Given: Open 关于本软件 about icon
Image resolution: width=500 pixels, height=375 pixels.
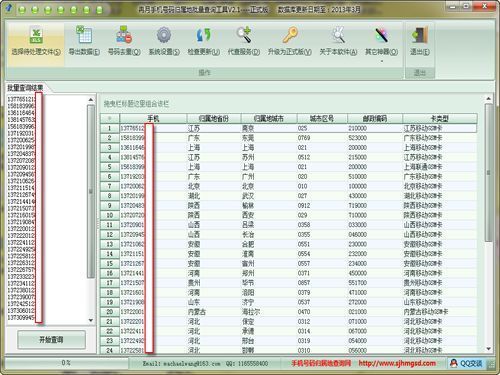Looking at the screenshot, I should tap(338, 35).
